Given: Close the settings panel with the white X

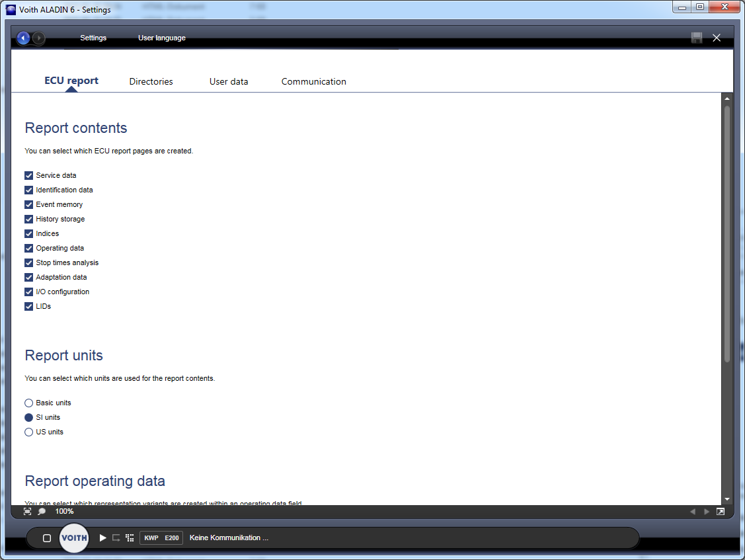Looking at the screenshot, I should click(x=717, y=38).
